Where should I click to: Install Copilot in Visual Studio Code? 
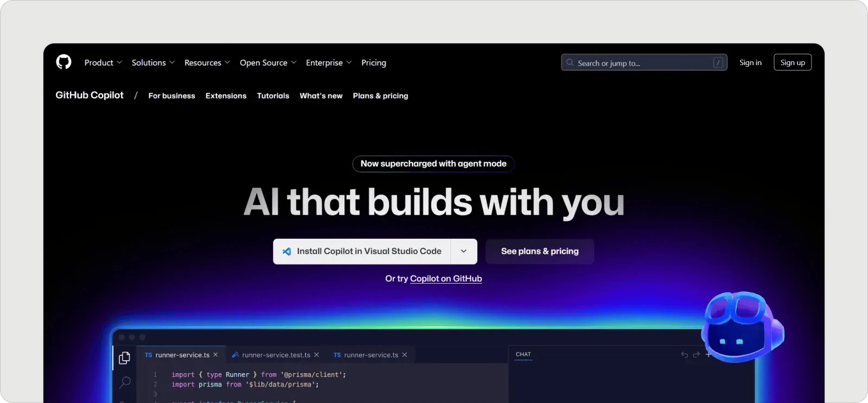(362, 252)
